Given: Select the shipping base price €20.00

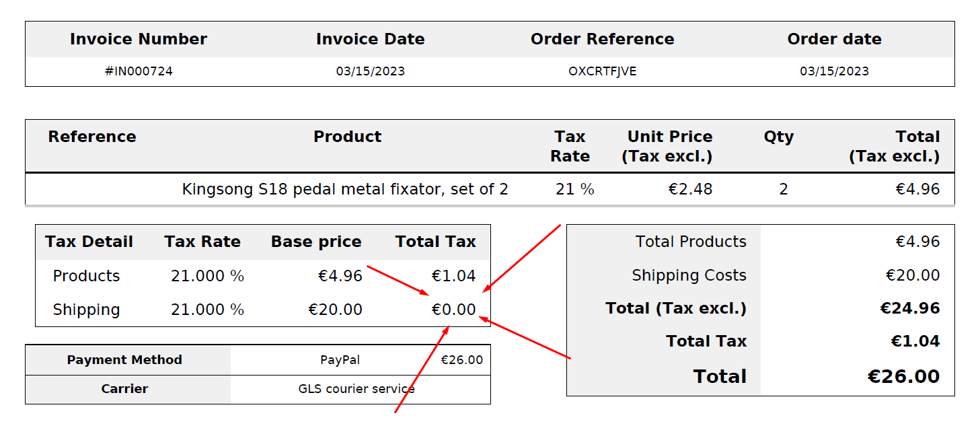Looking at the screenshot, I should (335, 310).
